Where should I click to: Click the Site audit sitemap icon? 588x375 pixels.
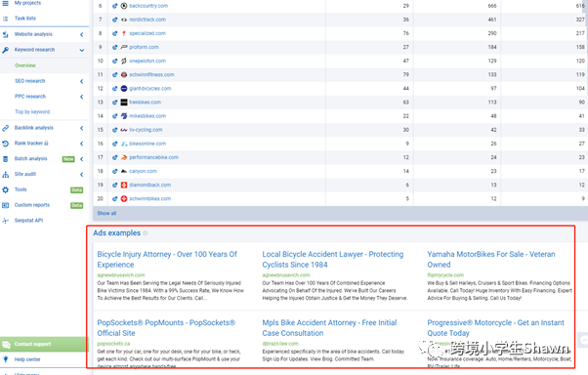[x=5, y=175]
